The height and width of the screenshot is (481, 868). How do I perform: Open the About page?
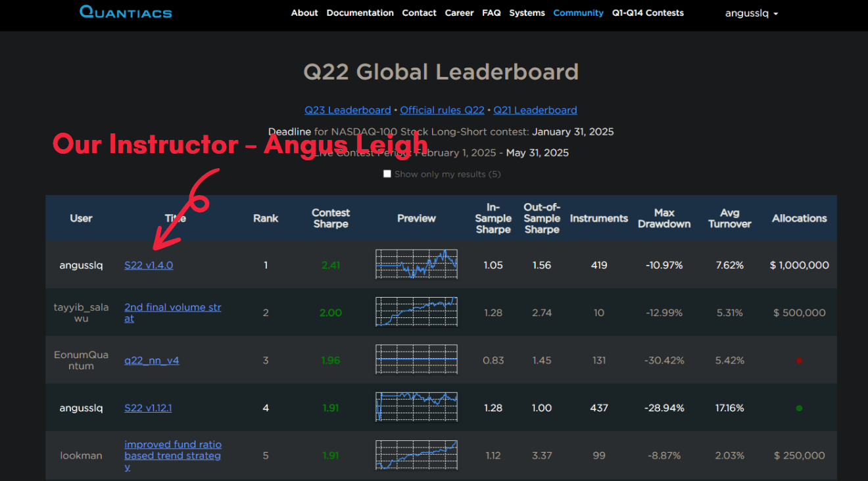click(x=304, y=12)
